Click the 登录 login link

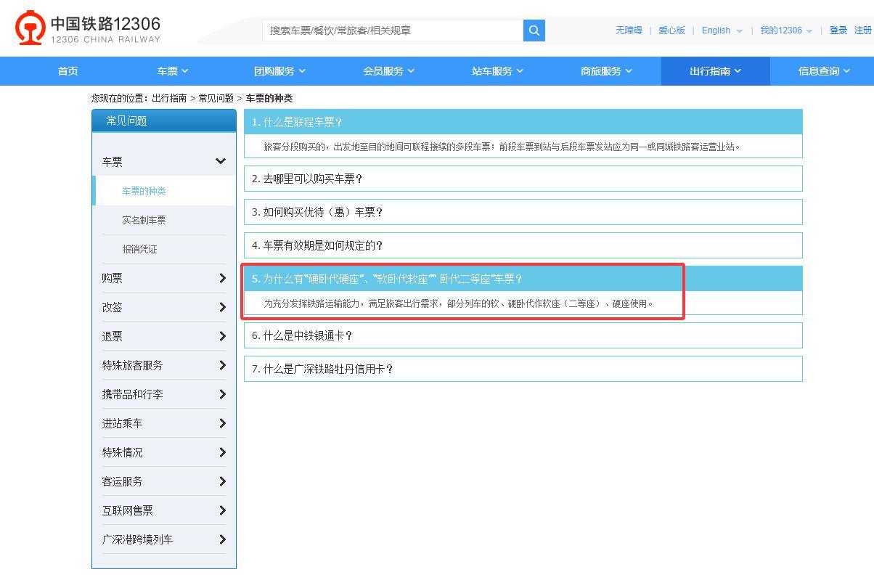pos(838,30)
